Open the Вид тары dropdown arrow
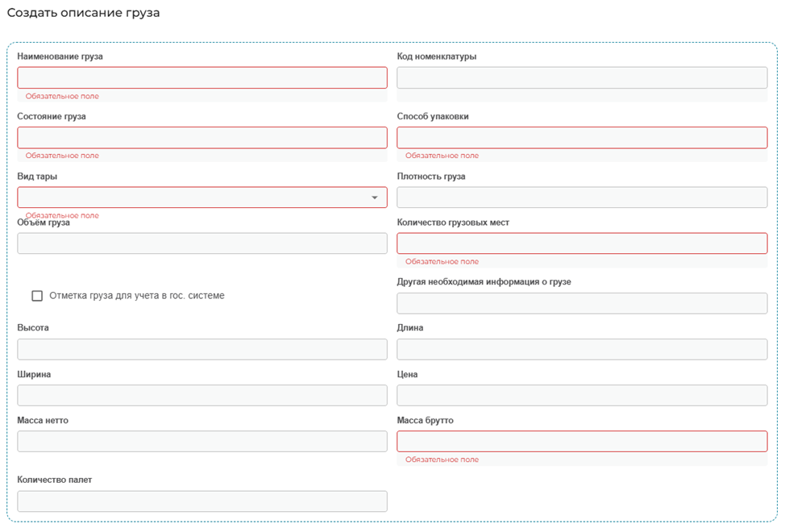785x532 pixels. (375, 197)
